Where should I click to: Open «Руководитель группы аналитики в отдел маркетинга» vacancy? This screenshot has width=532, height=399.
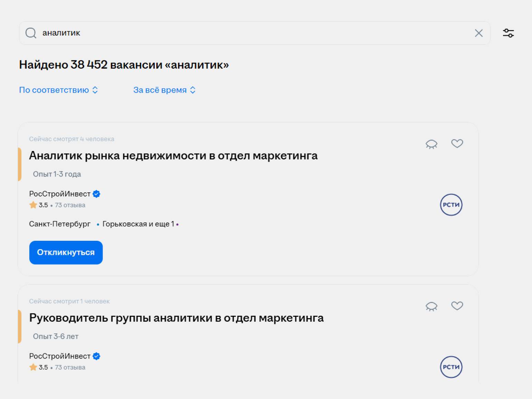pyautogui.click(x=176, y=318)
